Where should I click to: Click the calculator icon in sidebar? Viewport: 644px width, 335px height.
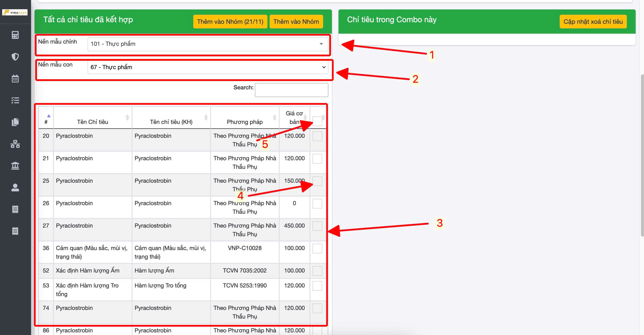tap(15, 35)
